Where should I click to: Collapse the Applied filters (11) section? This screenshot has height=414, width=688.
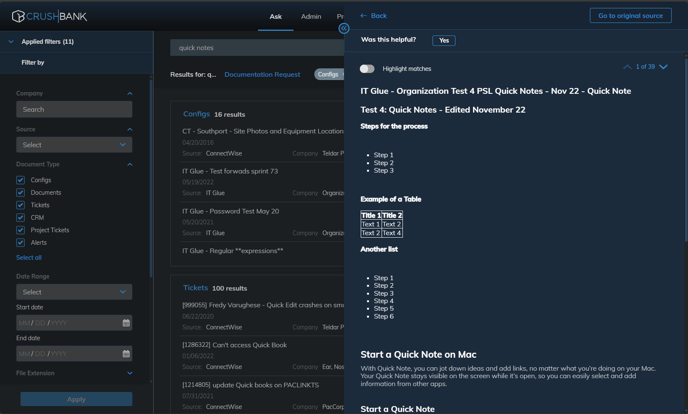(x=11, y=42)
